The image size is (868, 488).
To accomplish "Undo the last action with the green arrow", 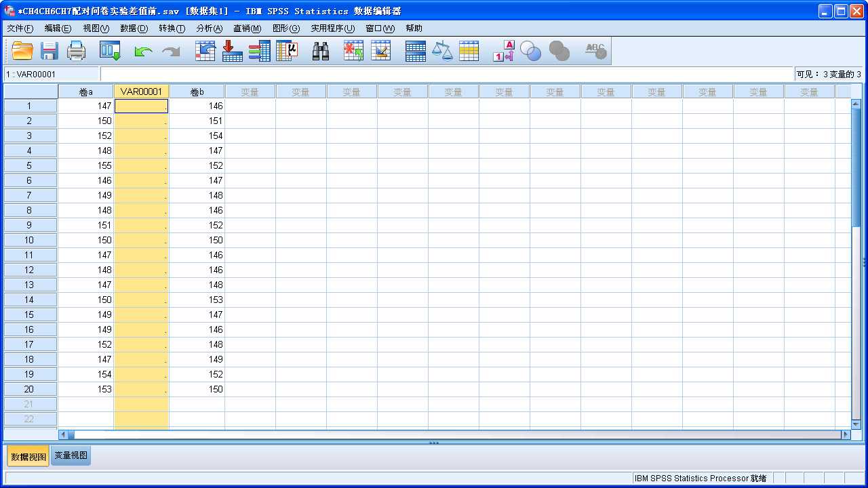I will [143, 52].
